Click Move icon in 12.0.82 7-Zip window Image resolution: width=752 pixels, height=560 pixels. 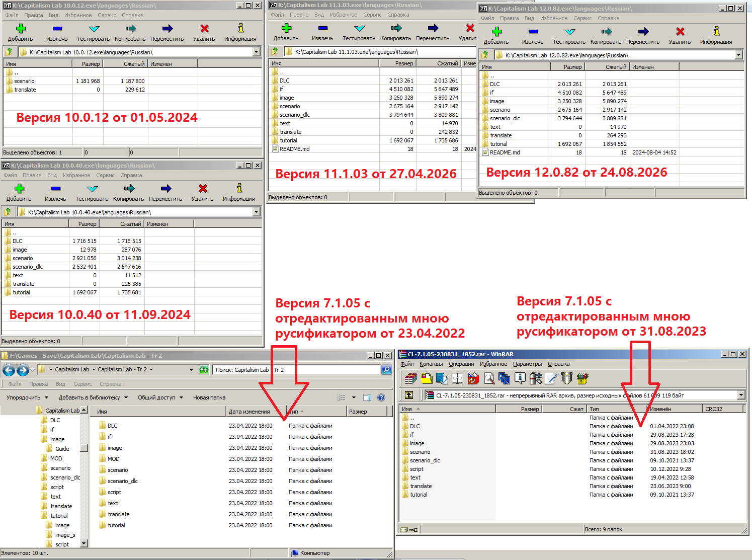point(643,32)
